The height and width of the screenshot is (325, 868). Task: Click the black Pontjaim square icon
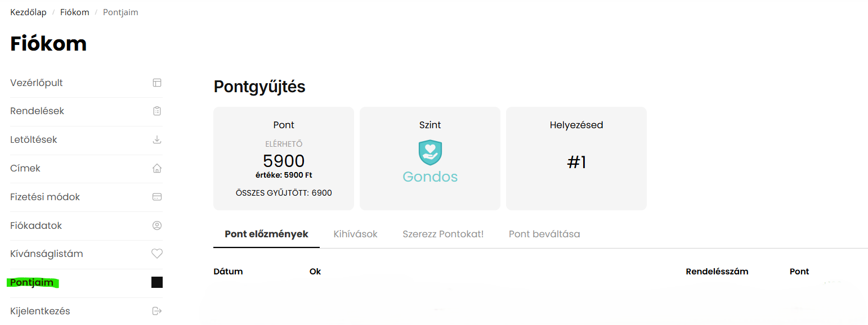click(157, 282)
